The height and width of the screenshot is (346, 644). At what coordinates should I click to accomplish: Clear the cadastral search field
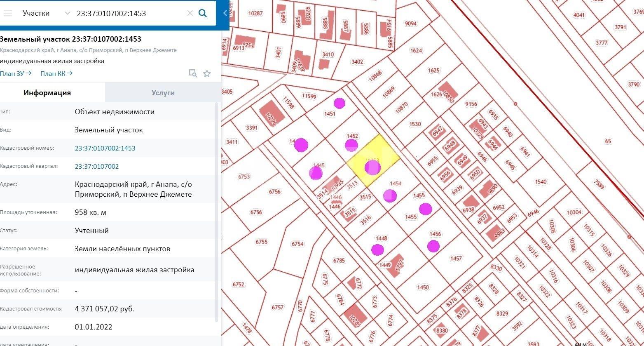coord(190,13)
